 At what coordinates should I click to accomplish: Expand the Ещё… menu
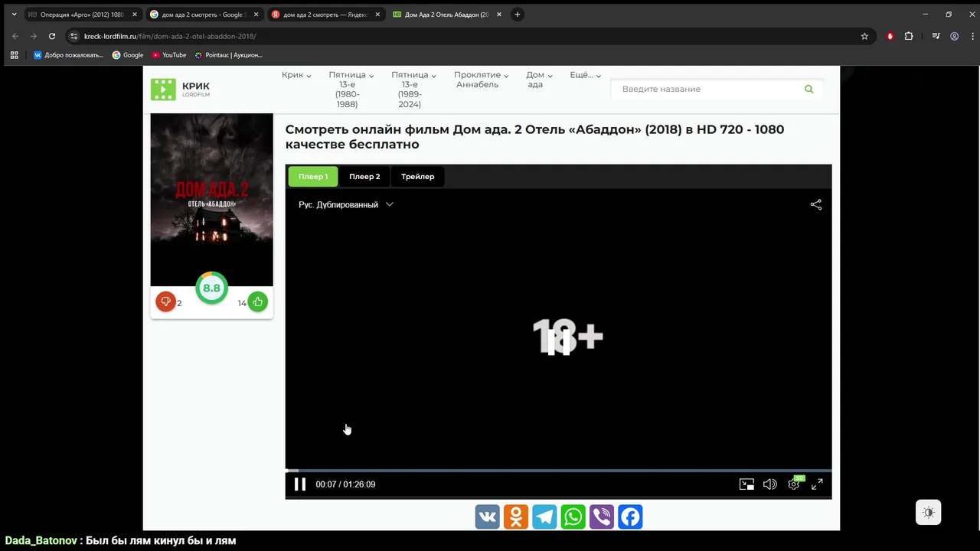[586, 75]
